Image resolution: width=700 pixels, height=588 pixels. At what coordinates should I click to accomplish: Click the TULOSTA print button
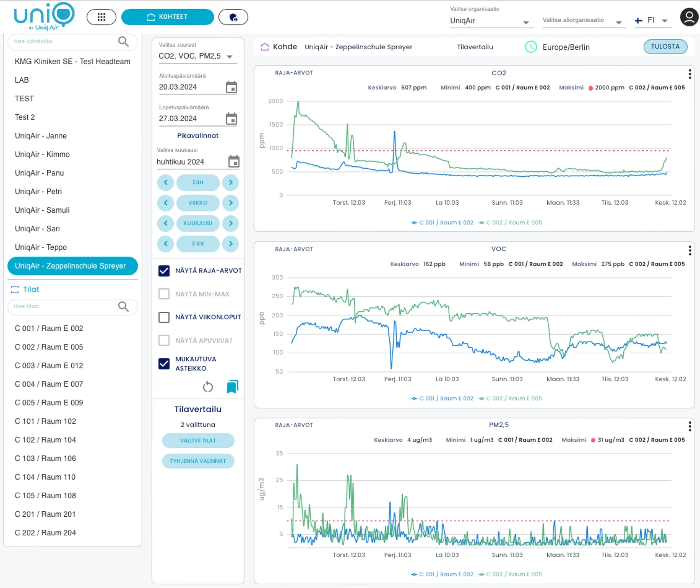click(665, 47)
